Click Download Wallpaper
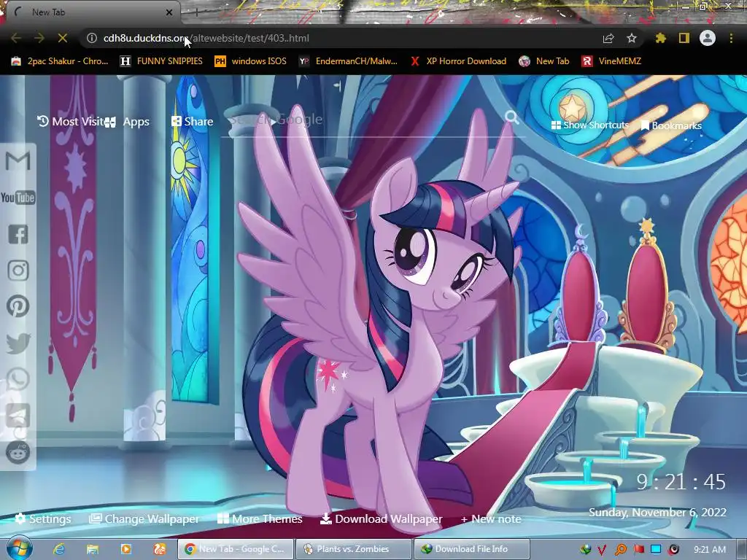Viewport: 747px width, 560px height. coord(381,518)
